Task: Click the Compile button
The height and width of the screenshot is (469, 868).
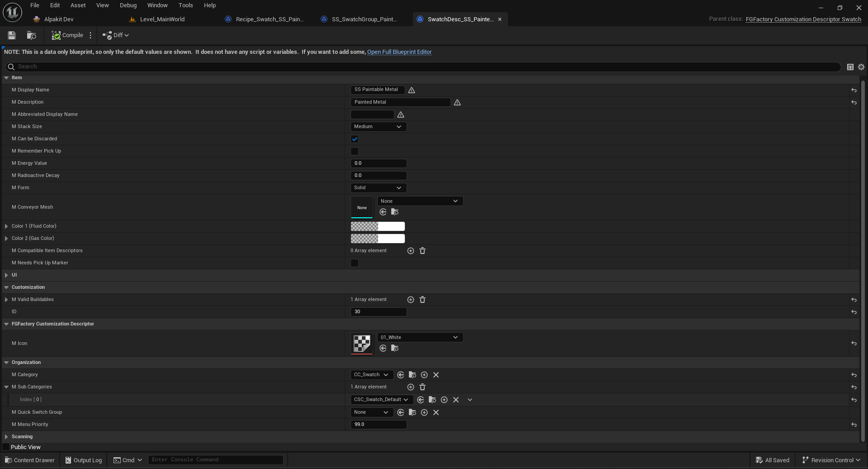Action: click(67, 35)
